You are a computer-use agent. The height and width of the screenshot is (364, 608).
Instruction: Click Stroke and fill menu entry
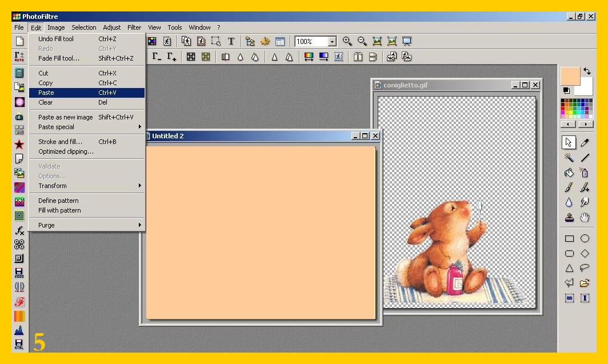click(60, 142)
